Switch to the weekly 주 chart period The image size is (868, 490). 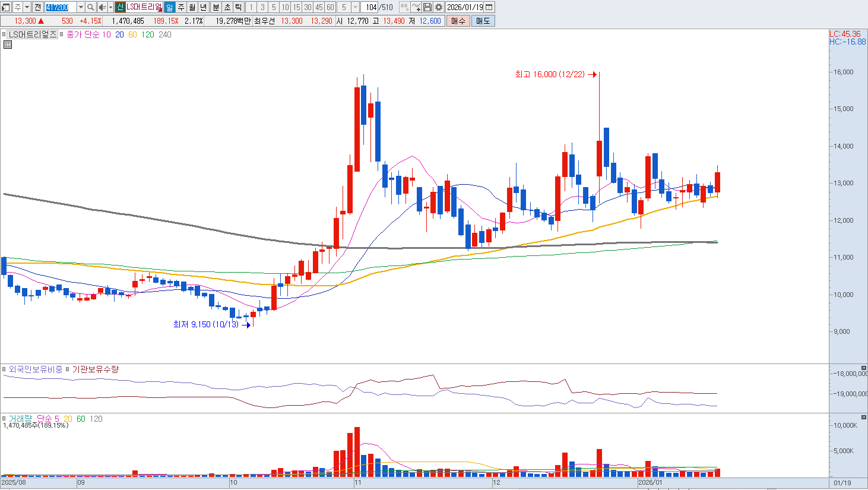pyautogui.click(x=181, y=7)
